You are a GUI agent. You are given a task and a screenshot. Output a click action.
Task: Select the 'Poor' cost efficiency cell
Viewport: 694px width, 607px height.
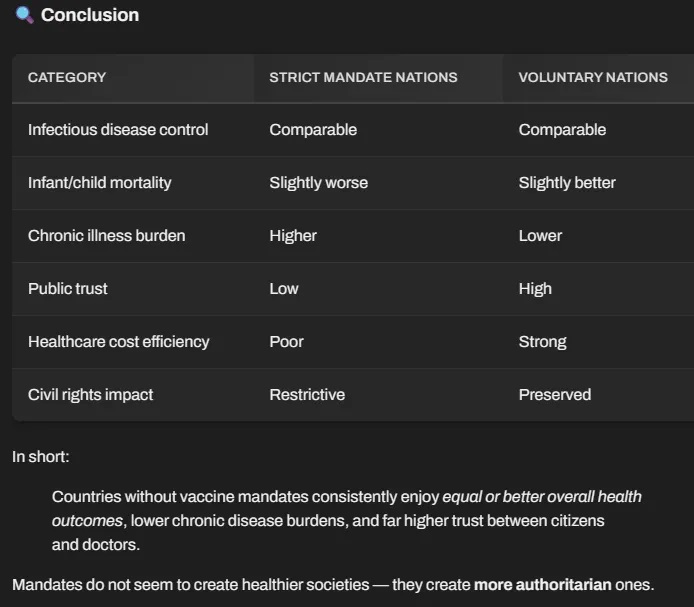point(286,342)
